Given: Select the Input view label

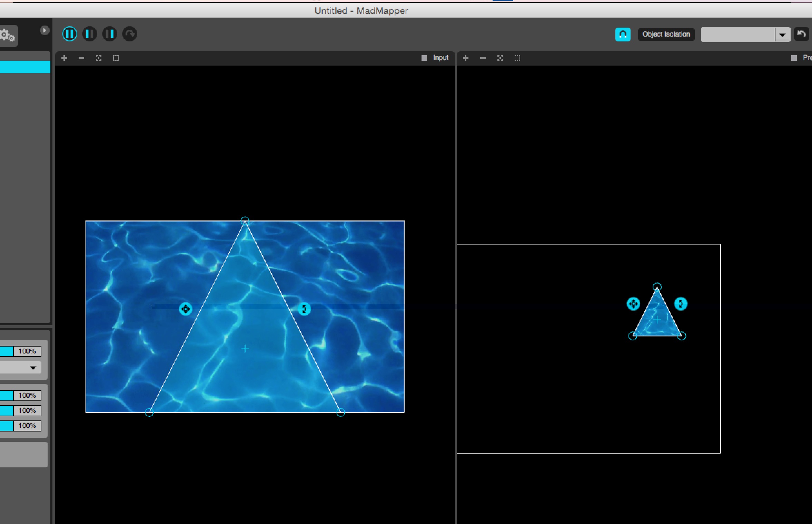Looking at the screenshot, I should pos(440,58).
